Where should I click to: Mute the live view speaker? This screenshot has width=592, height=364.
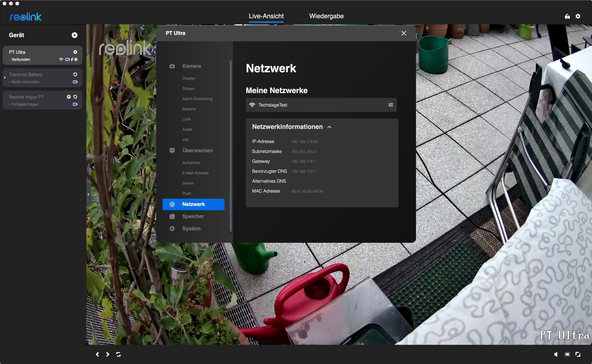point(556,354)
